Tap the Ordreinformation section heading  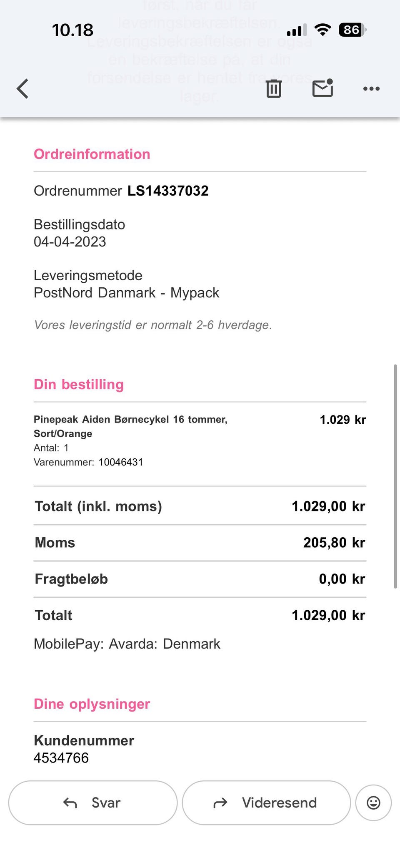[92, 154]
